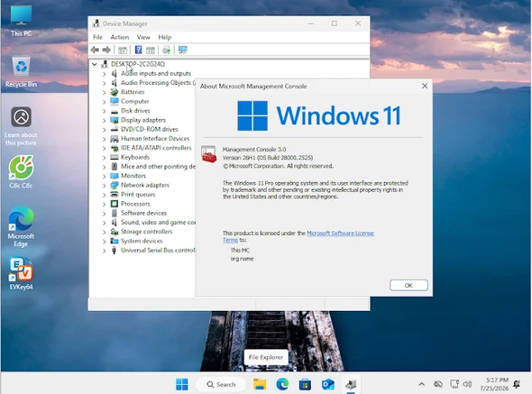Expand the Display adapters category chevron

point(105,120)
